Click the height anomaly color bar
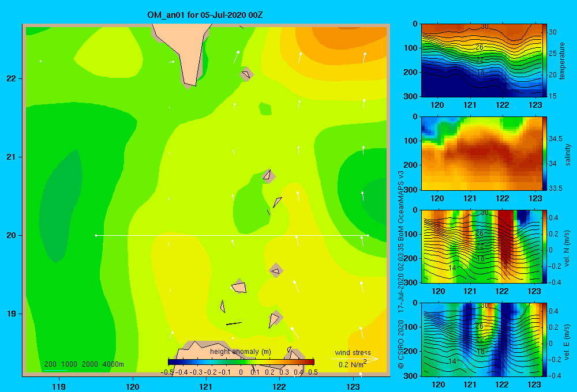 [241, 362]
